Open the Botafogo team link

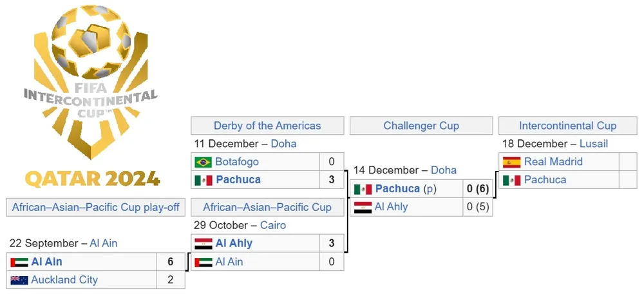pyautogui.click(x=237, y=162)
